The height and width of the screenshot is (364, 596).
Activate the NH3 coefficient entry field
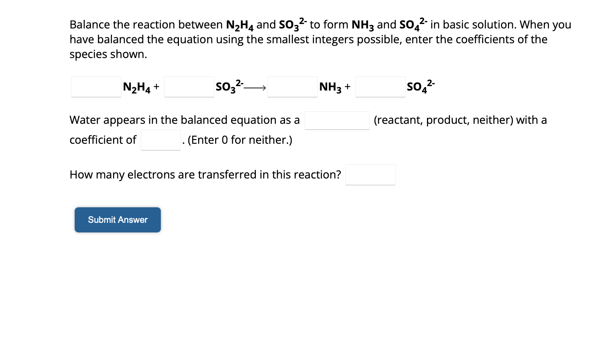[292, 87]
